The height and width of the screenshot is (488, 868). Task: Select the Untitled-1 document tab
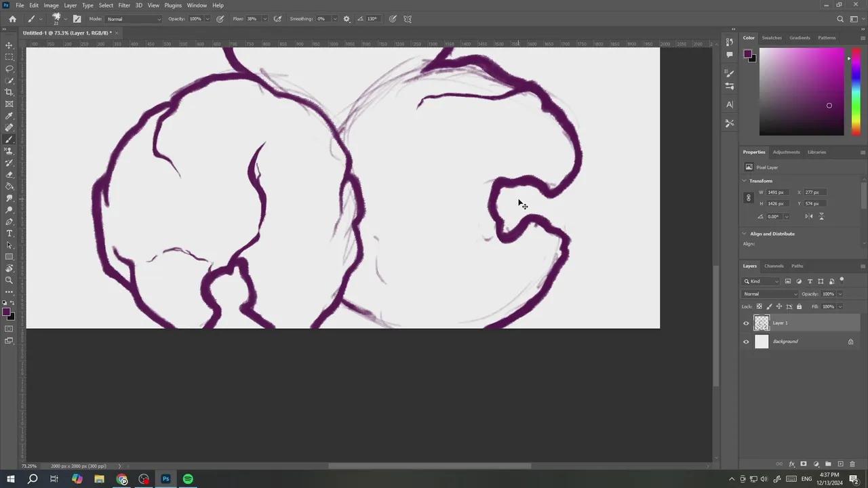click(67, 33)
